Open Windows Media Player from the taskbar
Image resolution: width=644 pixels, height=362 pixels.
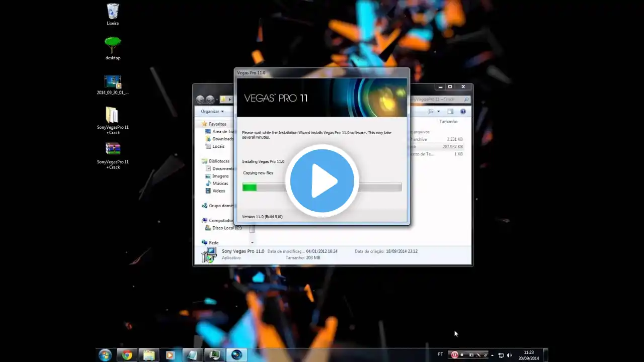170,355
